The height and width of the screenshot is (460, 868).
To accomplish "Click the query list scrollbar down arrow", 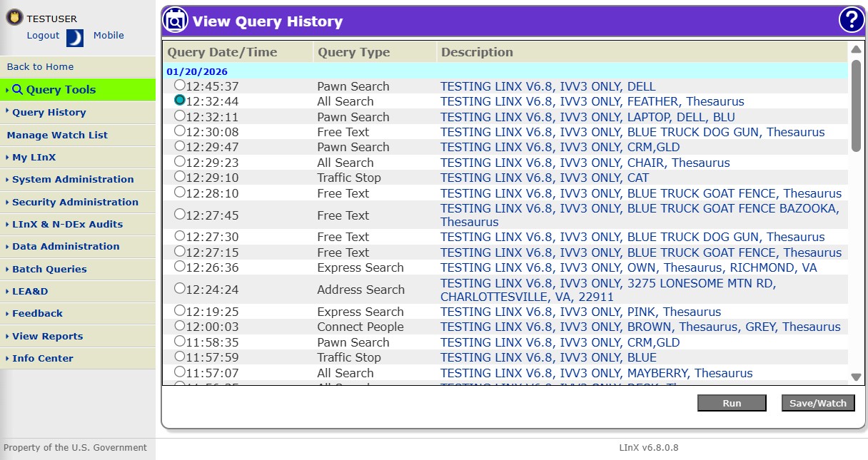I will point(856,377).
